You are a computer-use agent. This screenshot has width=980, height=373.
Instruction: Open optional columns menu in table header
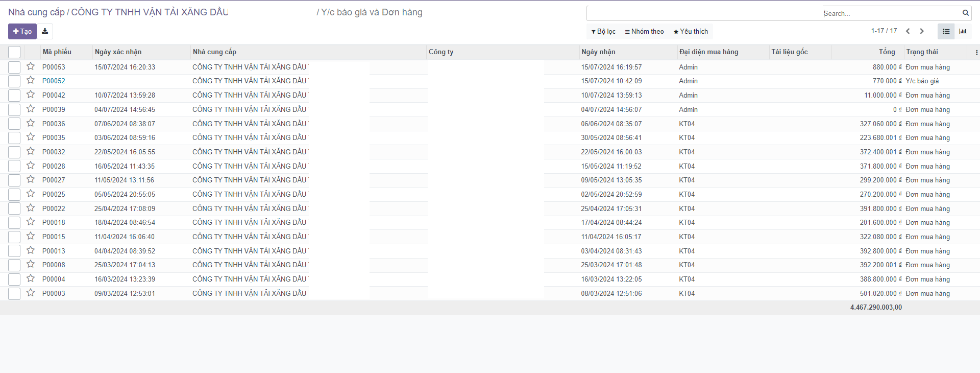click(x=976, y=52)
